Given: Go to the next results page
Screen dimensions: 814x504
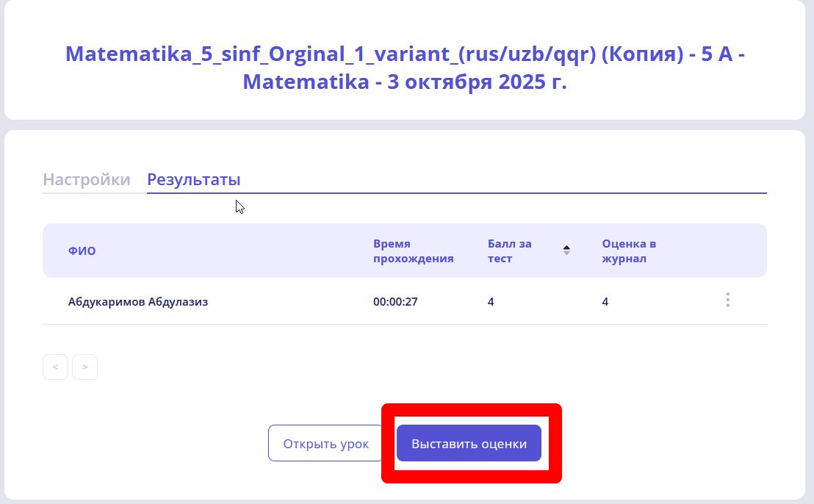Looking at the screenshot, I should click(x=85, y=367).
